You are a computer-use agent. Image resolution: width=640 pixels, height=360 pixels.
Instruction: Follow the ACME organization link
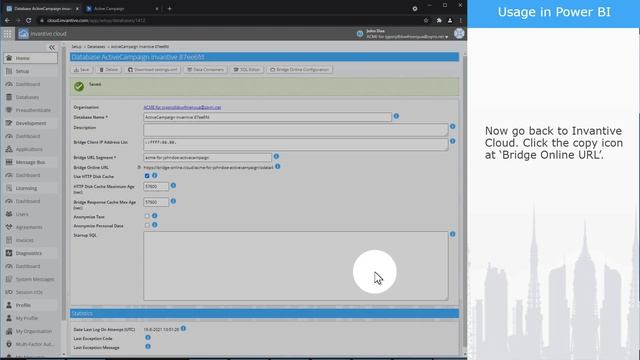tap(182, 107)
